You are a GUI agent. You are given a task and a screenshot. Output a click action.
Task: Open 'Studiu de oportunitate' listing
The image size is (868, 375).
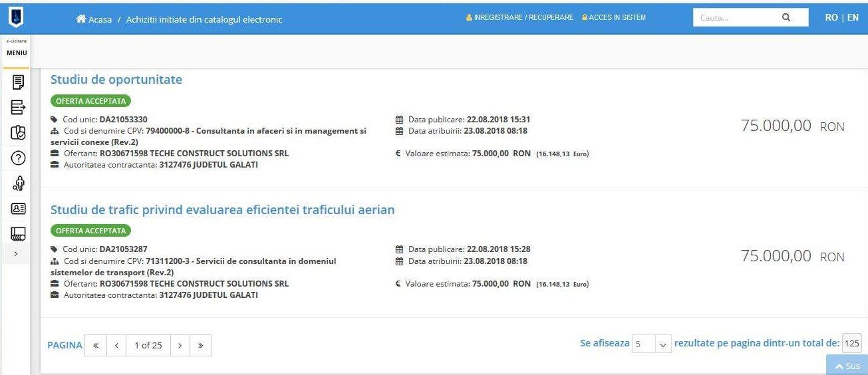(x=116, y=80)
